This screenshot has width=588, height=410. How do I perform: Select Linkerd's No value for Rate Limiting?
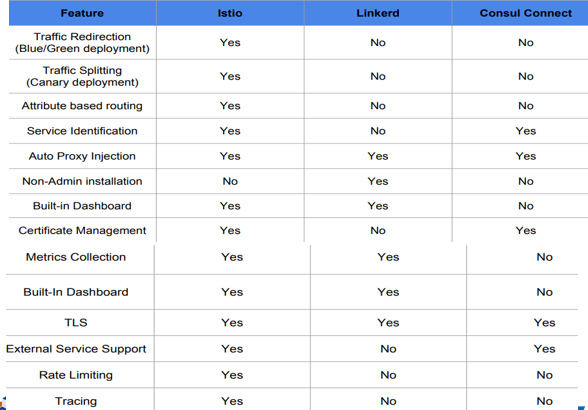pos(388,375)
